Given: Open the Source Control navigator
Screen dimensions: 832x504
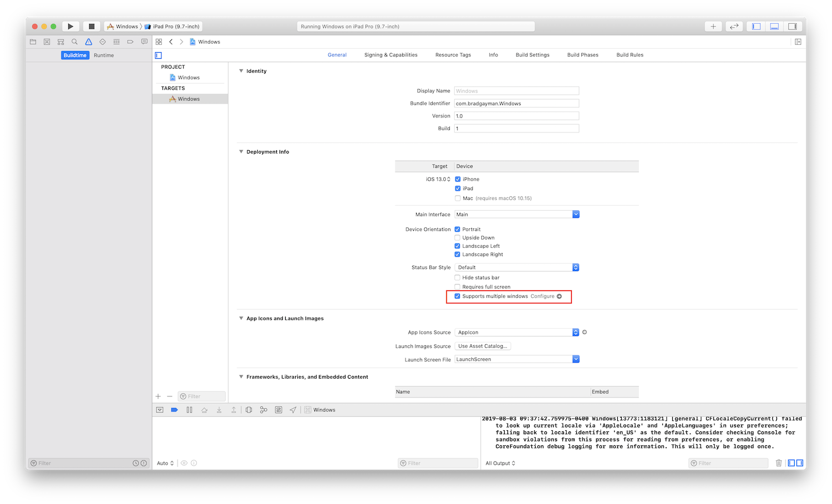Looking at the screenshot, I should (47, 42).
